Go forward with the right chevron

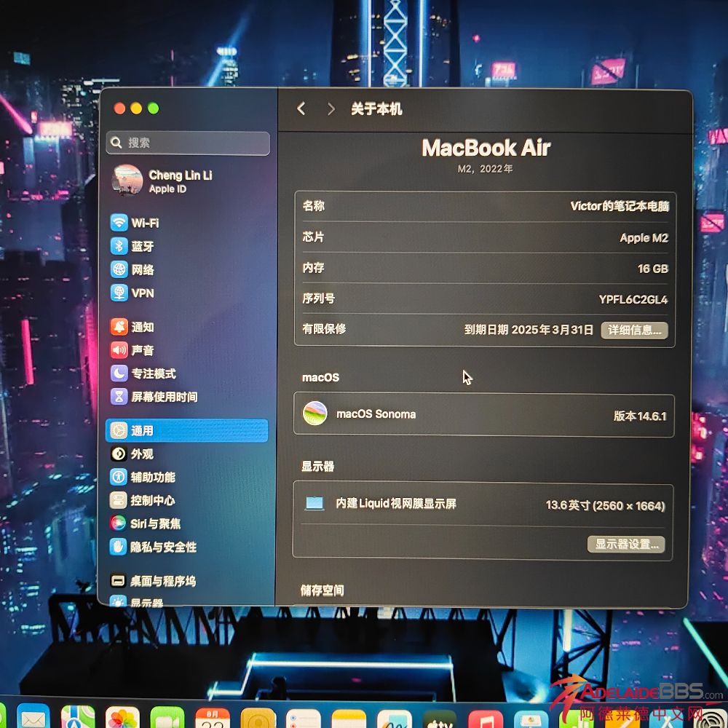pyautogui.click(x=331, y=109)
